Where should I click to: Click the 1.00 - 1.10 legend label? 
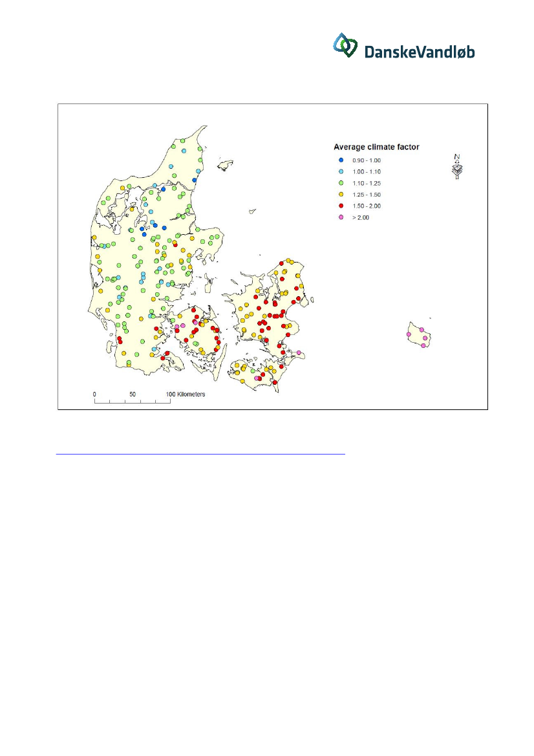367,171
